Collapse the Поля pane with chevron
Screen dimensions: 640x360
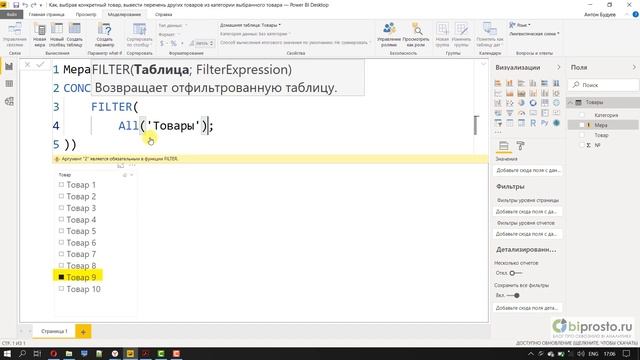[634, 67]
